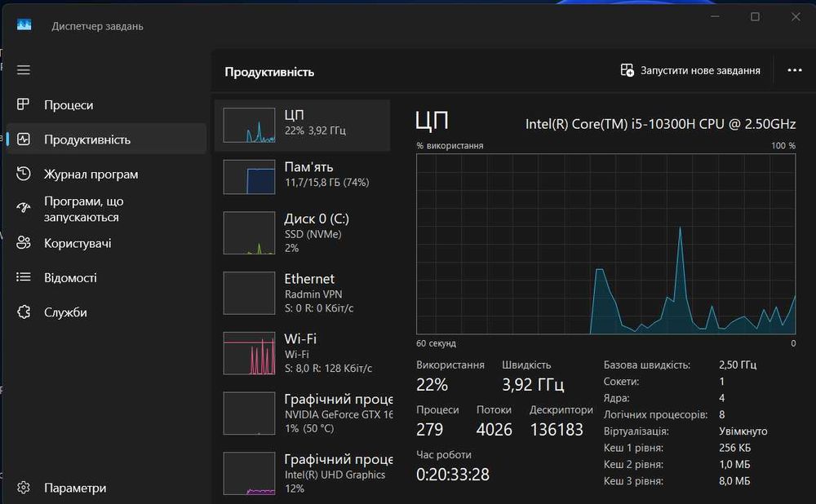Screen dimensions: 816x504
Task: Select the Пам'ять thumbnail graph
Action: point(249,177)
